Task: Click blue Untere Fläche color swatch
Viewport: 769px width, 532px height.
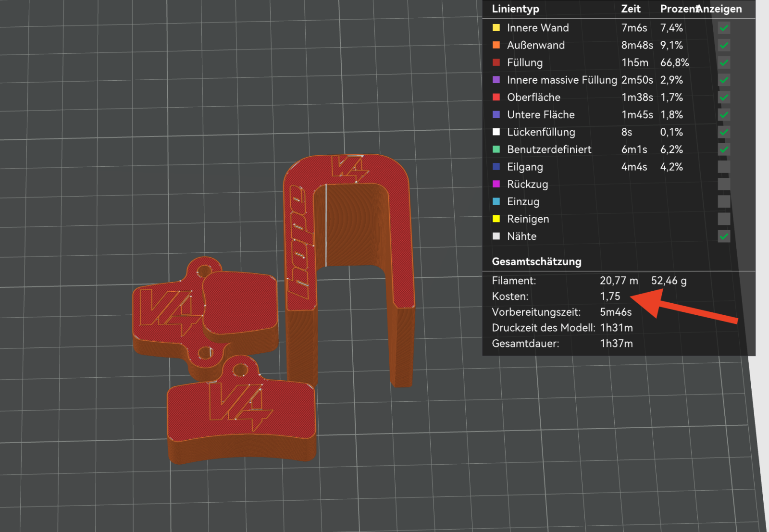Action: 496,114
